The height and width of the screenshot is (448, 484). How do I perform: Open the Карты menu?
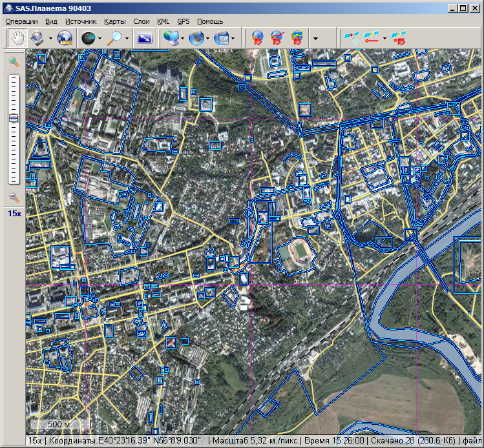[115, 21]
